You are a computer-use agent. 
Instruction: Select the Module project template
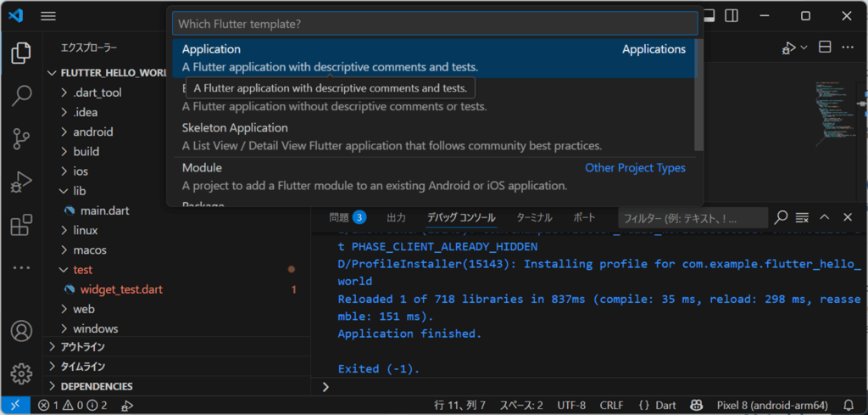[x=433, y=177]
